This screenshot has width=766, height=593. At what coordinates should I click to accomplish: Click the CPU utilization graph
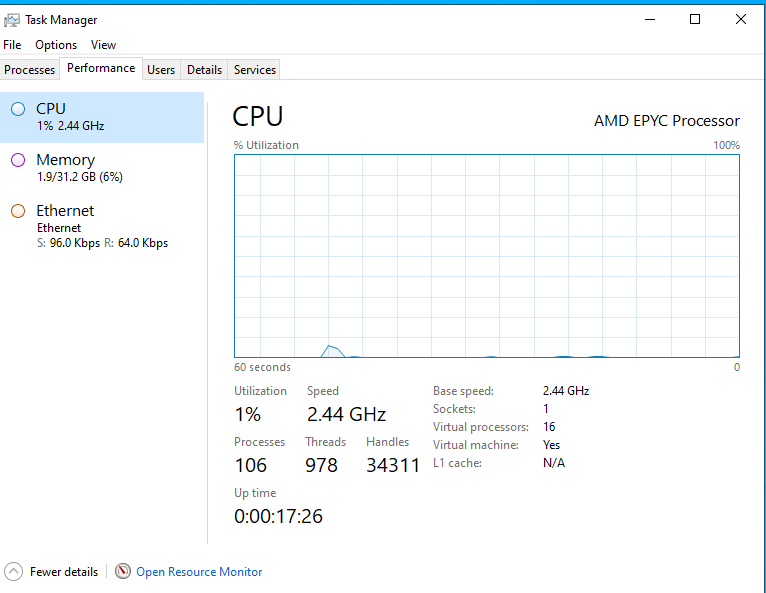pos(487,256)
